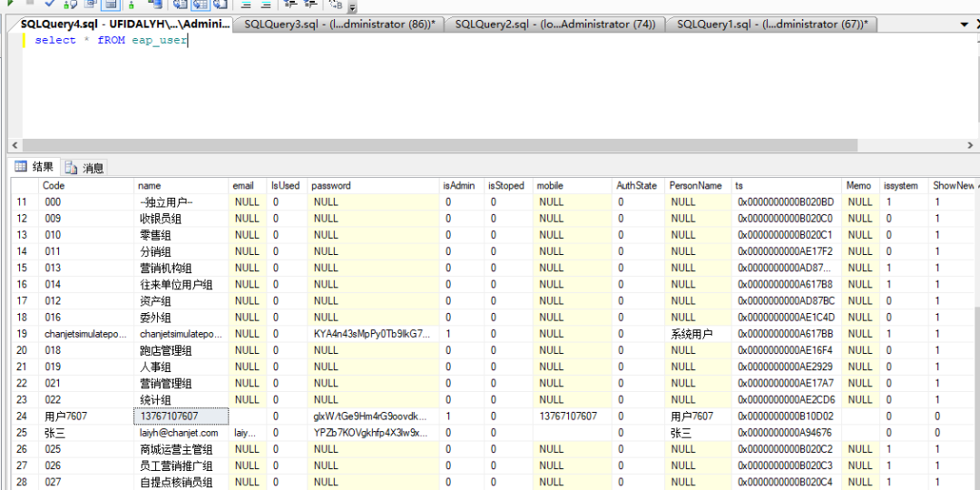The height and width of the screenshot is (490, 980).
Task: Click the Increase indent toolbar icon
Action: (x=310, y=4)
